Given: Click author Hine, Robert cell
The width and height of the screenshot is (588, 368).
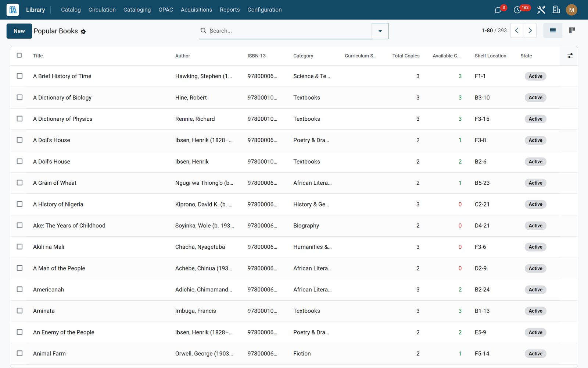Looking at the screenshot, I should coord(191,98).
